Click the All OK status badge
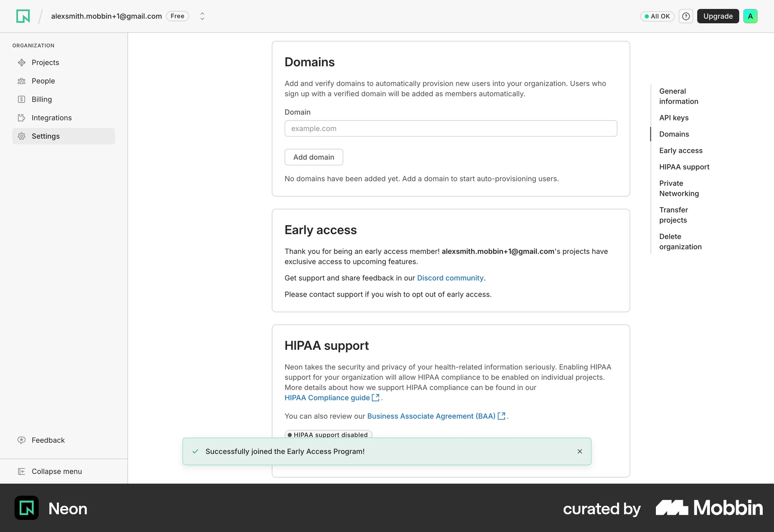The image size is (774, 532). pos(657,16)
